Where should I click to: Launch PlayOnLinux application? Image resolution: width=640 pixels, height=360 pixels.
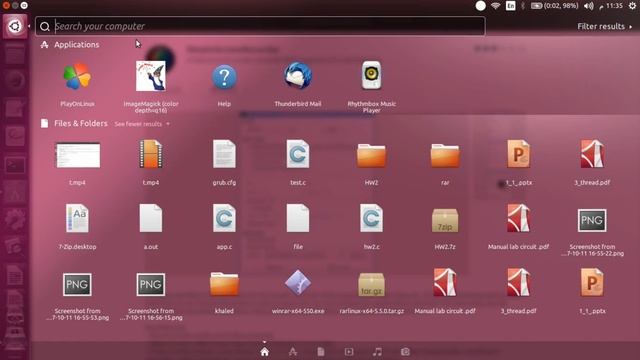tap(77, 77)
